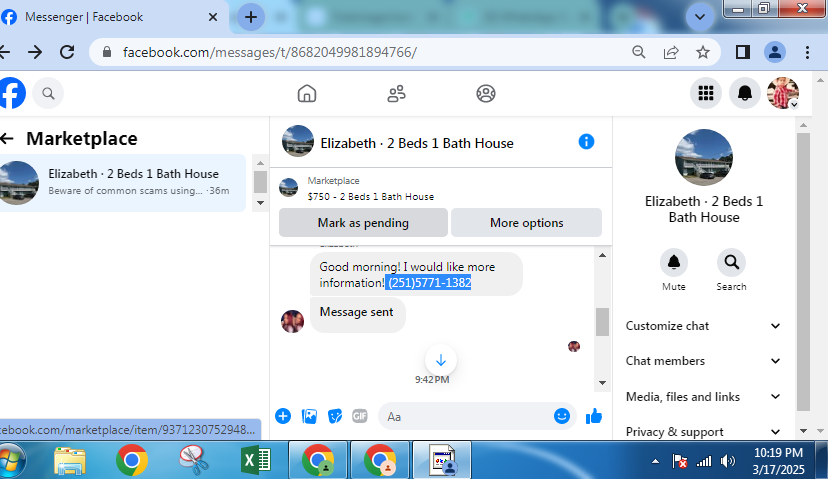Click the highlighted phone number (251)5771-1382
The height and width of the screenshot is (479, 828).
(x=429, y=283)
